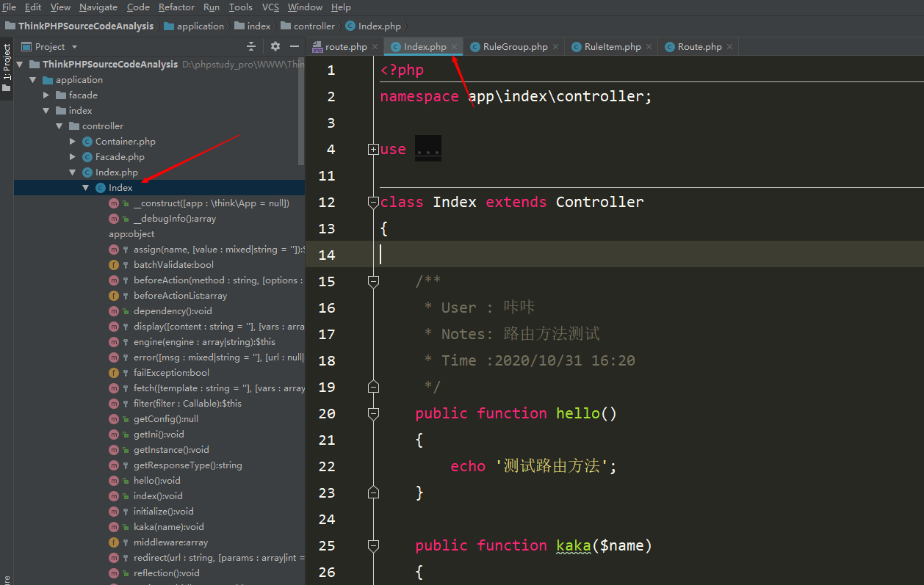The width and height of the screenshot is (924, 585).
Task: Collapse the hello function fold marker at line 20
Action: click(373, 414)
